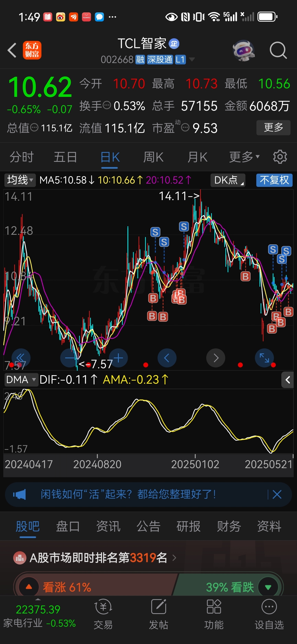Move chart right with arrow button
The width and height of the screenshot is (297, 644).
(216, 358)
